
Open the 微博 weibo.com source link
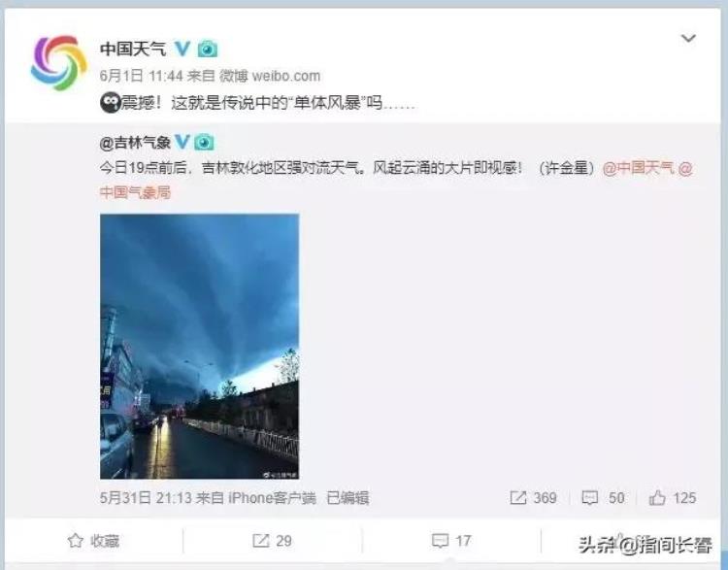click(269, 76)
